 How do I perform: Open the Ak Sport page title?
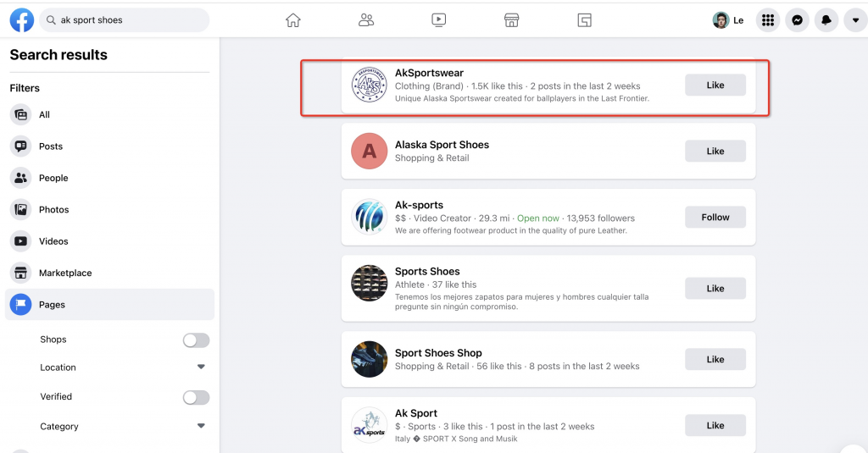point(415,413)
